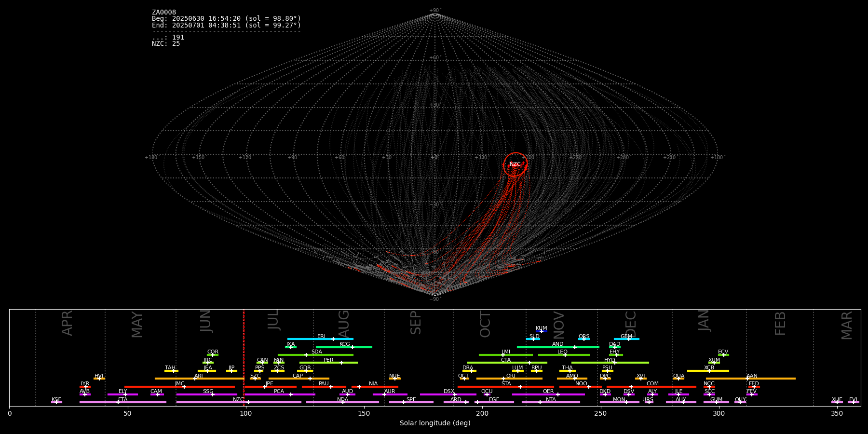Click the Solar longitude axis label
The width and height of the screenshot is (868, 434).
[435, 423]
